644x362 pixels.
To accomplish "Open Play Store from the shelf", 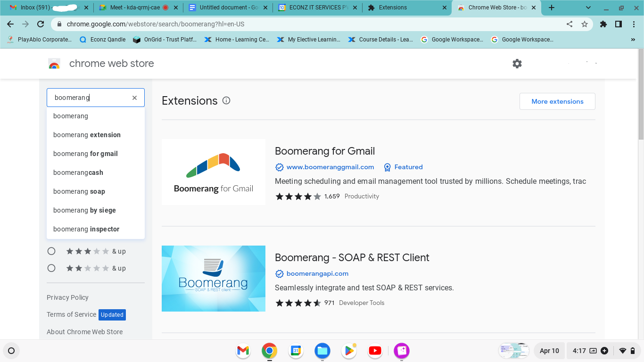I will click(x=349, y=351).
